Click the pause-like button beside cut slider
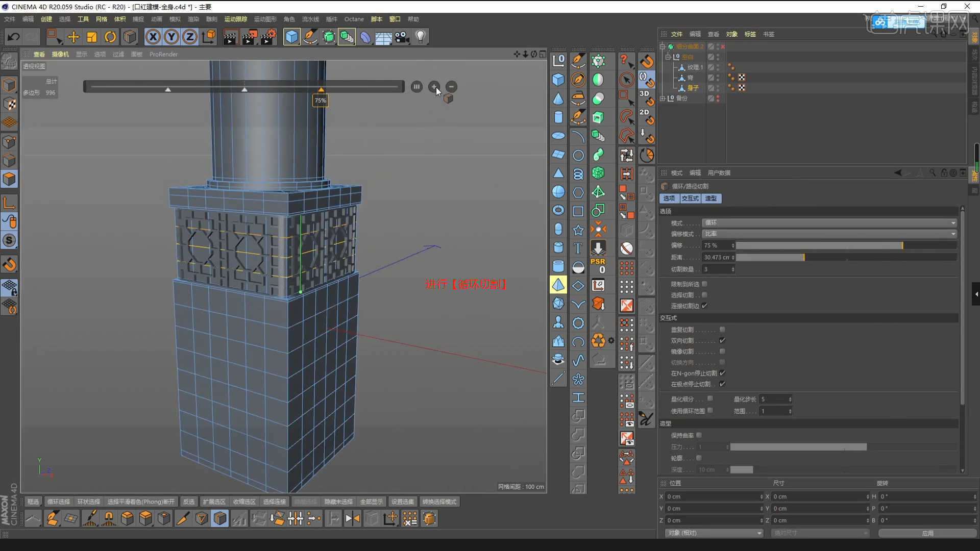980x551 pixels. (416, 87)
